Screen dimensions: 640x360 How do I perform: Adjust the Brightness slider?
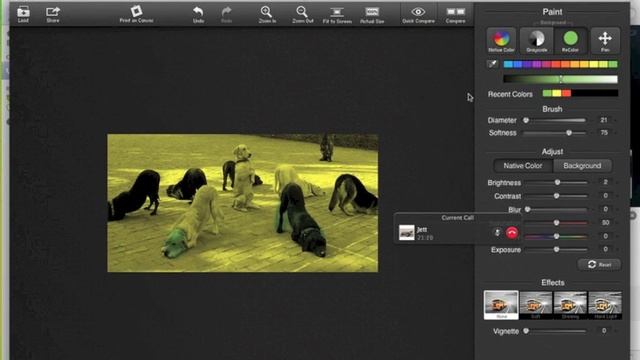point(557,182)
